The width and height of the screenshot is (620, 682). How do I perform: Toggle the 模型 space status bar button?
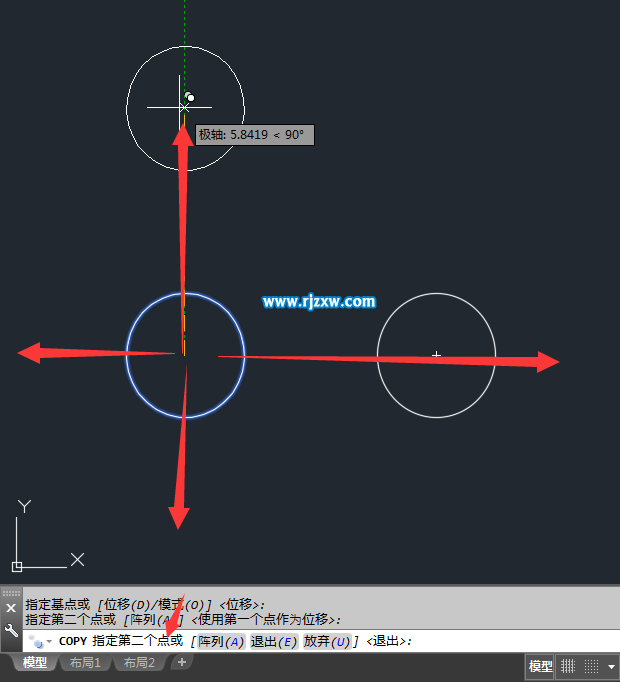click(x=540, y=666)
